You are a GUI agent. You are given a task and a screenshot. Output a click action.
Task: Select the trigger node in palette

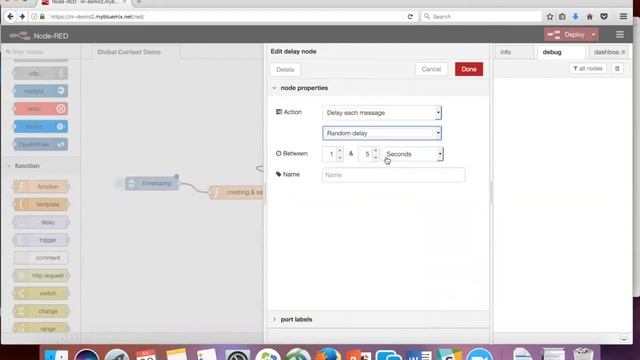41,240
